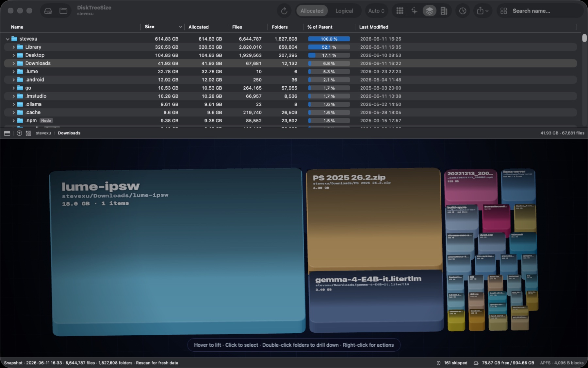Click the .npm folder icon
588x368 pixels.
coord(20,120)
